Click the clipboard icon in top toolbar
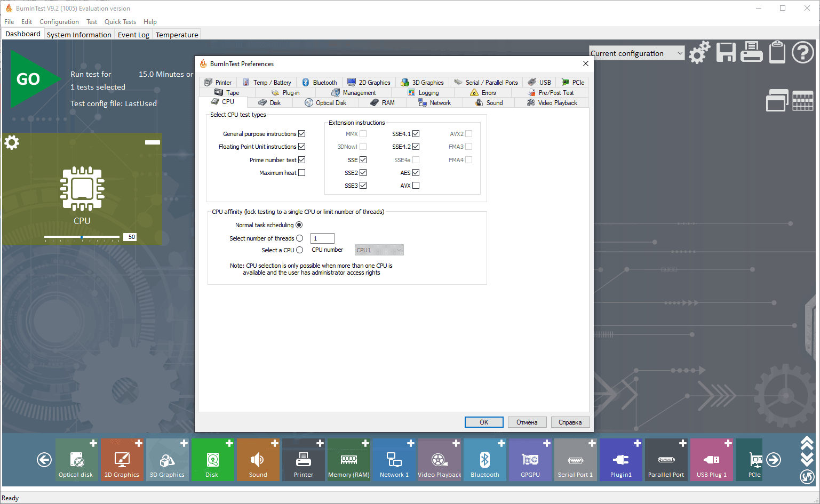 (777, 52)
